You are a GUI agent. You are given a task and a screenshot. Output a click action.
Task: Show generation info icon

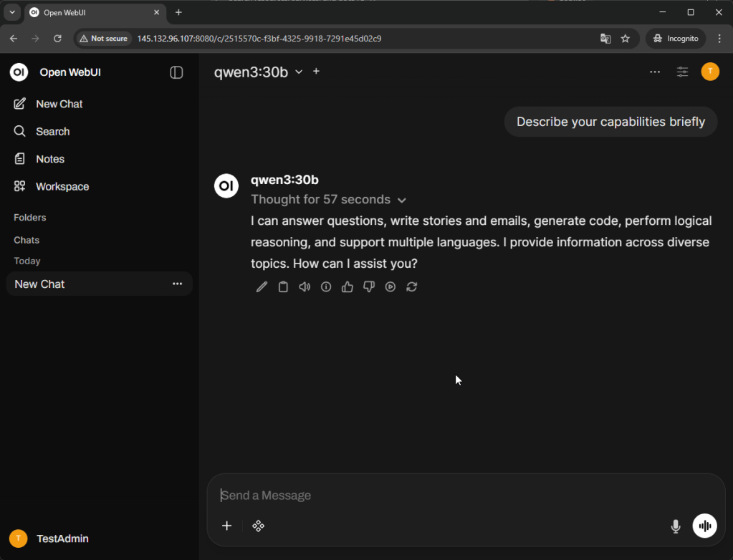point(326,287)
